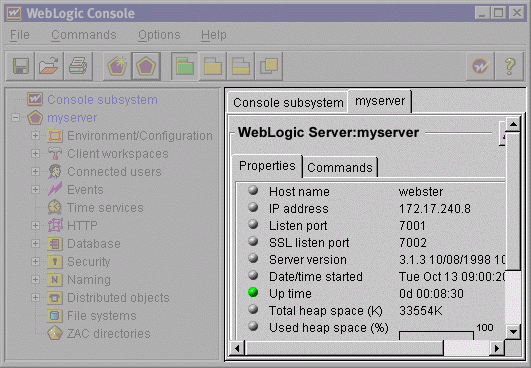The image size is (531, 368).
Task: Expand the Client workspaces node
Action: point(35,154)
